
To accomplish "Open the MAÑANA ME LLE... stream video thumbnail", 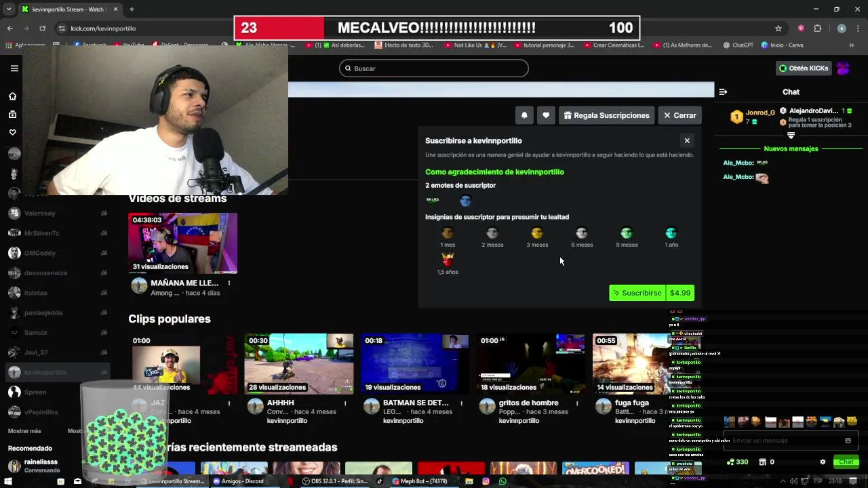I will [183, 243].
